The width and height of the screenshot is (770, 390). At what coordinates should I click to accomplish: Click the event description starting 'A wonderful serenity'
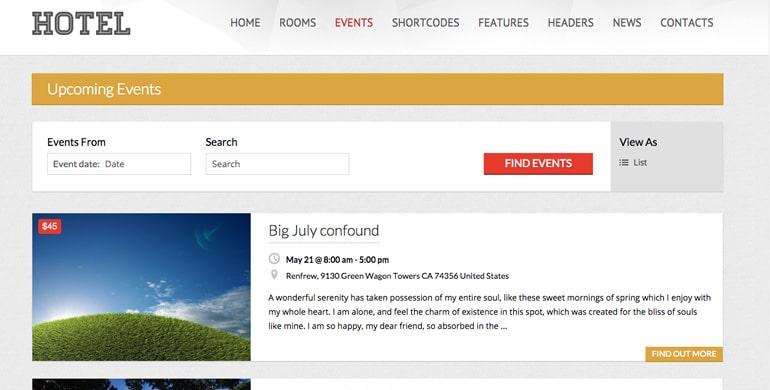(490, 312)
